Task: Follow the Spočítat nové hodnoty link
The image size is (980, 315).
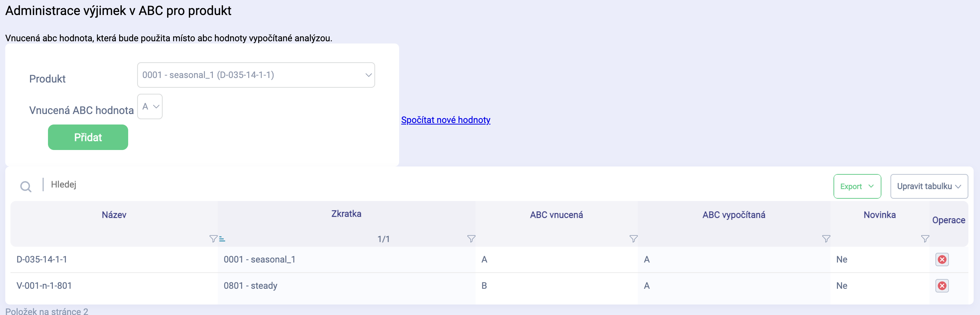Action: point(446,120)
